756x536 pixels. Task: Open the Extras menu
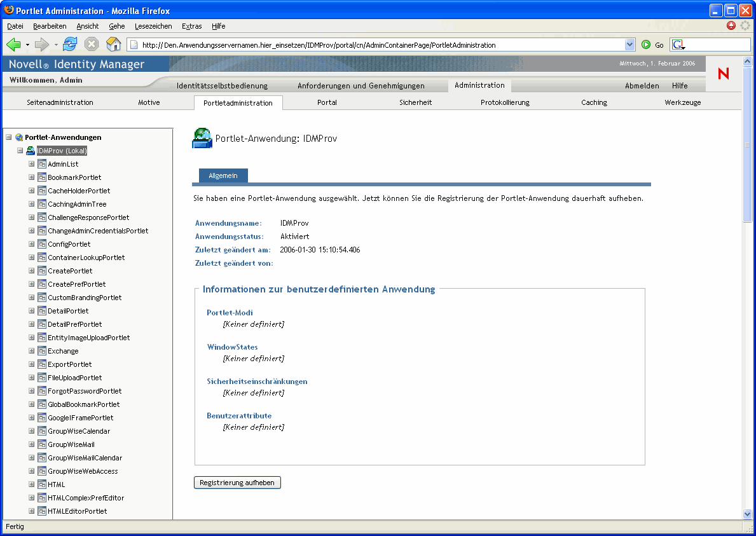(x=192, y=26)
